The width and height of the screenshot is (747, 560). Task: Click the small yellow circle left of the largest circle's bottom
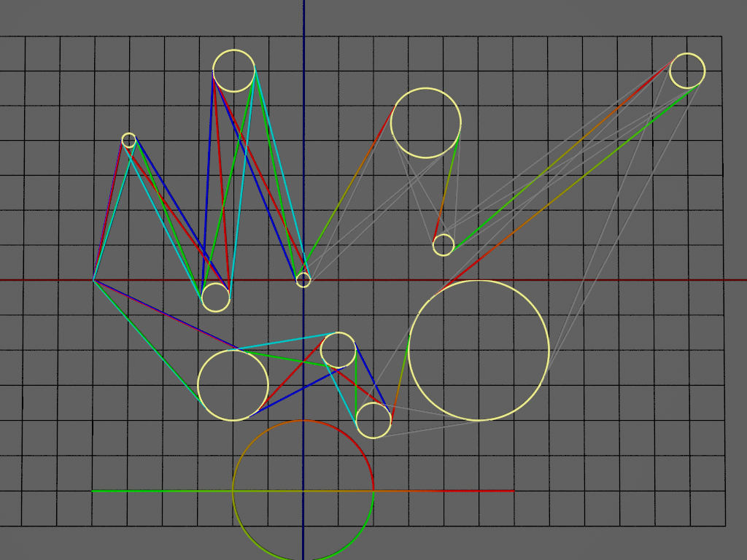373,421
